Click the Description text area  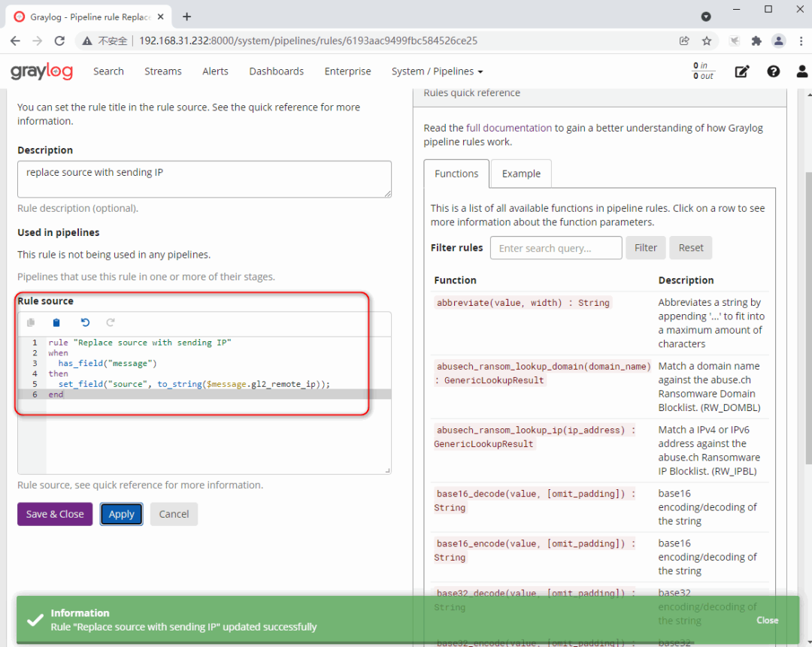pyautogui.click(x=204, y=179)
